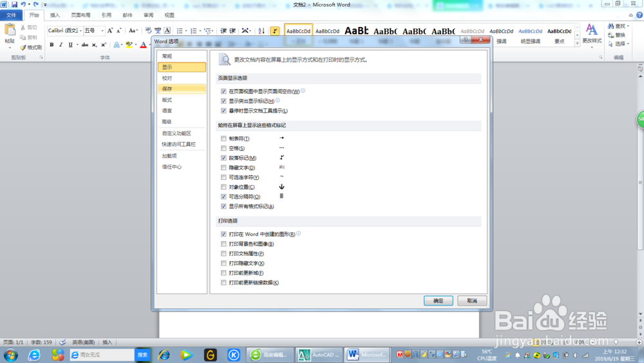The image size is (644, 363).
Task: Click the Strikethrough icon
Action: [84, 44]
